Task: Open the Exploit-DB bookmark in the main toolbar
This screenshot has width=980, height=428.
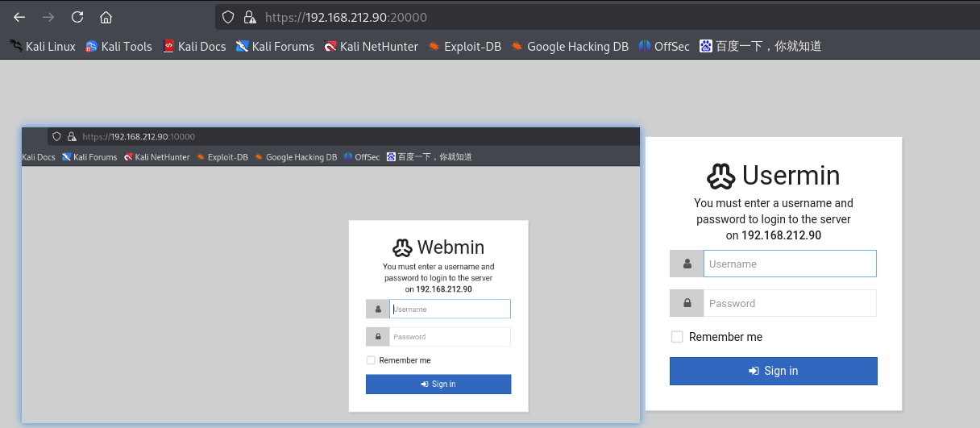Action: point(465,46)
